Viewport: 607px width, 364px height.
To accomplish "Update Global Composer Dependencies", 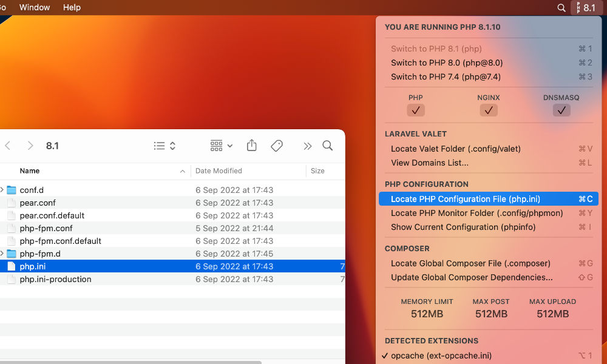I will 489,277.
